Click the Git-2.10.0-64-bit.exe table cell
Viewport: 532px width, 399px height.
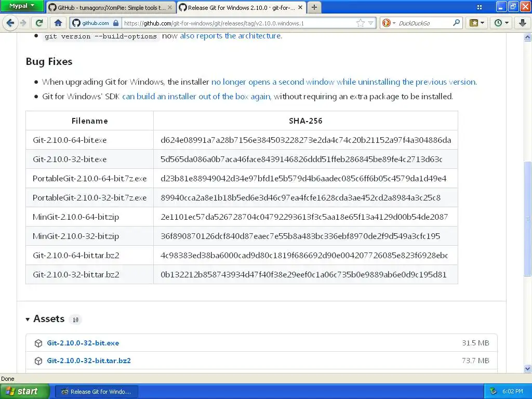[x=89, y=140]
